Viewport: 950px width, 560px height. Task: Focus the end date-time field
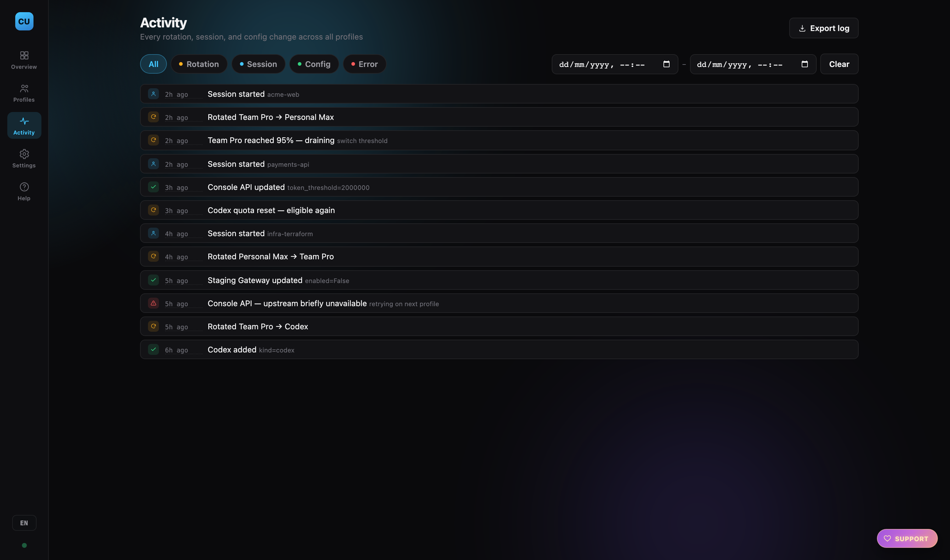(x=753, y=64)
